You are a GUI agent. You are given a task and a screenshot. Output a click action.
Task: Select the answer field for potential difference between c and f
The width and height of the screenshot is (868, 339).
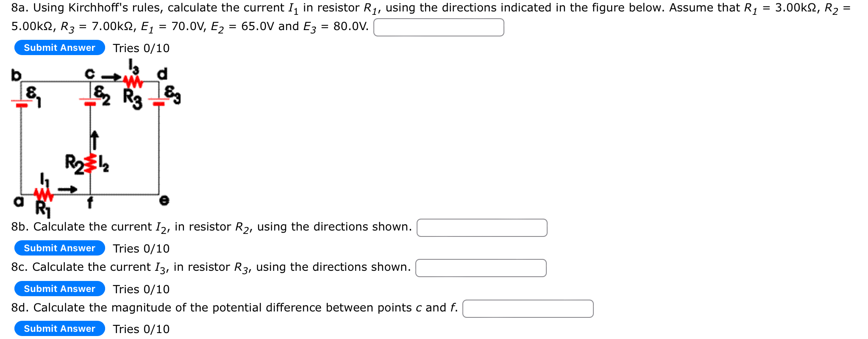pyautogui.click(x=528, y=308)
